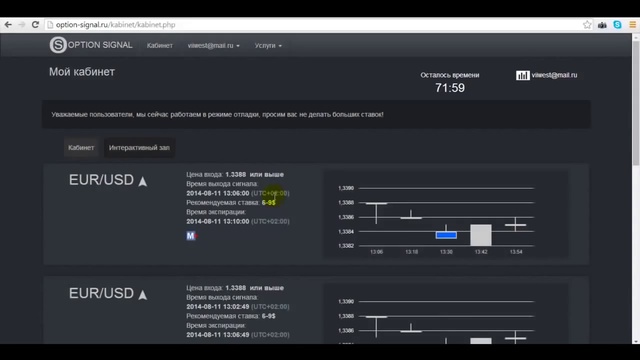Image resolution: width=640 pixels, height=360 pixels.
Task: Click the 71:59 remaining time value
Action: pos(450,88)
